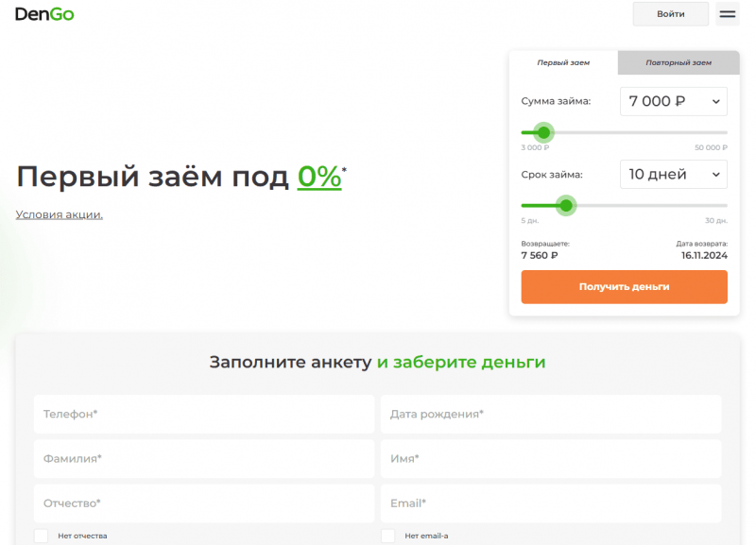Viewport: 756px width, 545px height.
Task: Select the 'Фамилия' input field
Action: coord(203,458)
